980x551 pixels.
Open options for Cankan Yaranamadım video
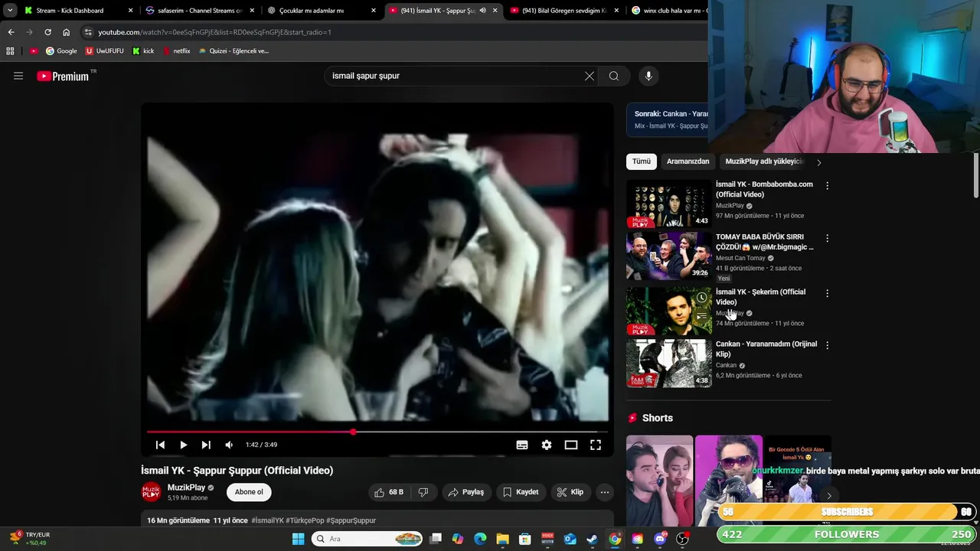827,345
